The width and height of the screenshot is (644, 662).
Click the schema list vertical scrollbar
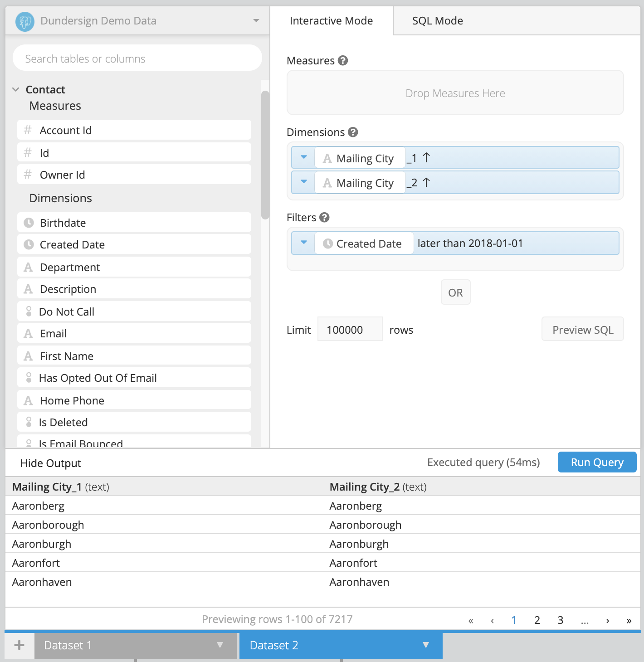click(x=265, y=155)
